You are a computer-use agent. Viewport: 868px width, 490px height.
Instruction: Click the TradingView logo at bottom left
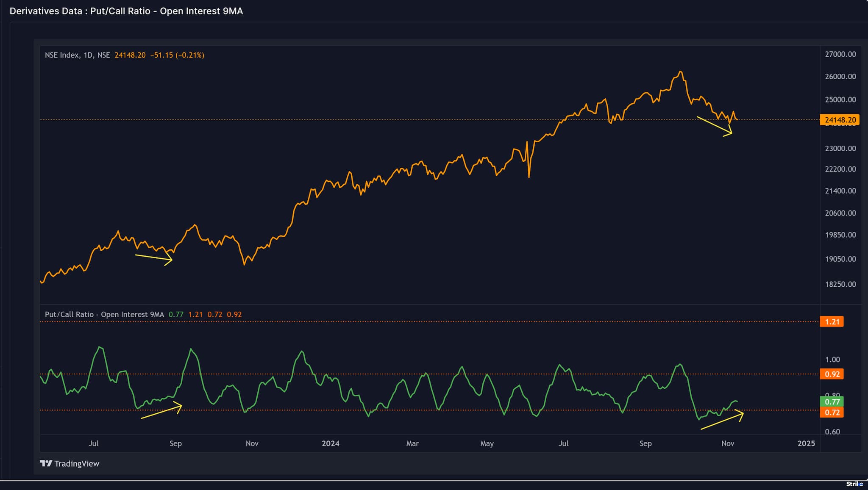70,463
